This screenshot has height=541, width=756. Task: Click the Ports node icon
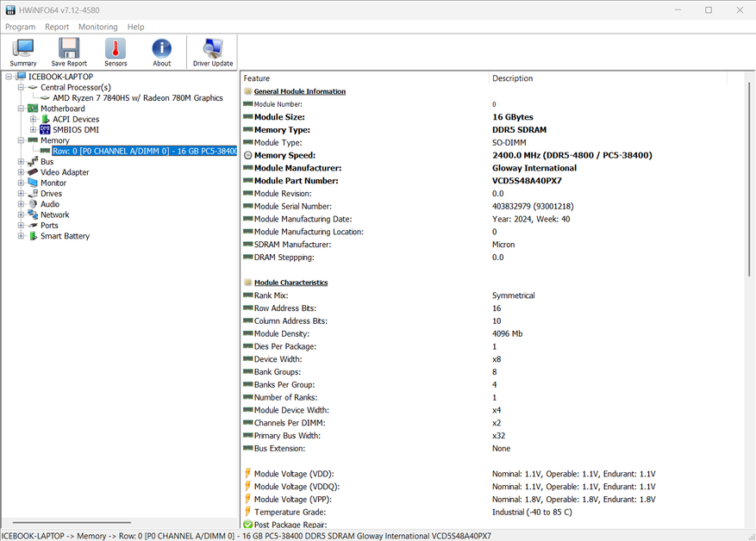coord(33,225)
